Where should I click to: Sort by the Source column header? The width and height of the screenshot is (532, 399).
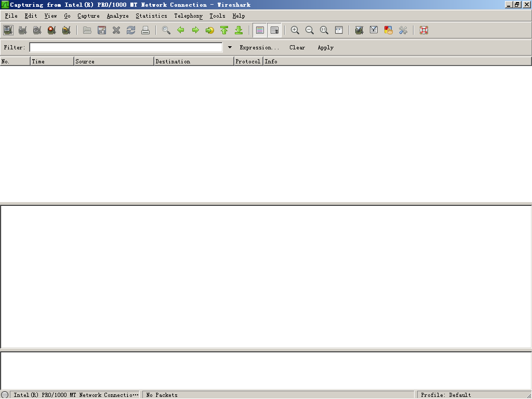click(x=114, y=61)
